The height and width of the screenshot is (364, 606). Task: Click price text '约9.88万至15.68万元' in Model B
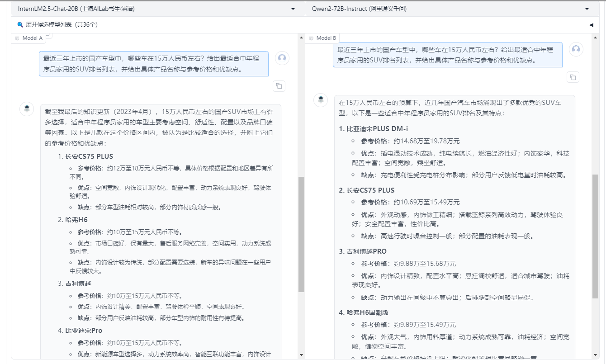pos(425,264)
